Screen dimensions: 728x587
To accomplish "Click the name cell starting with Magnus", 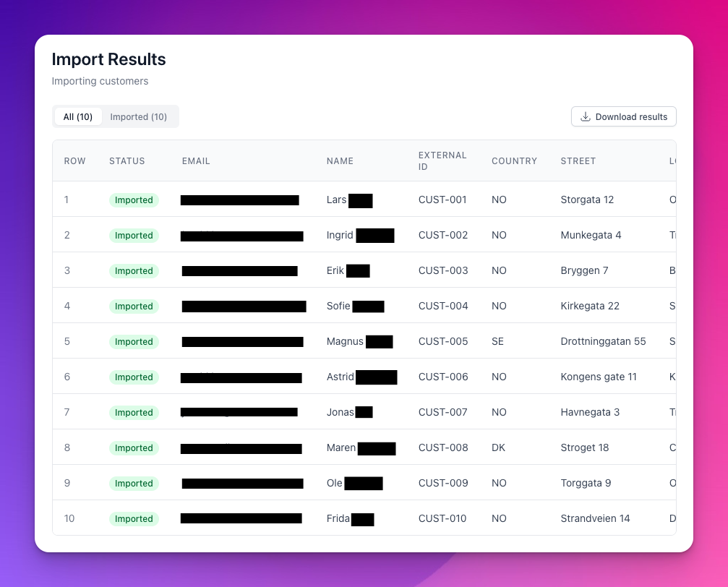I will (359, 341).
